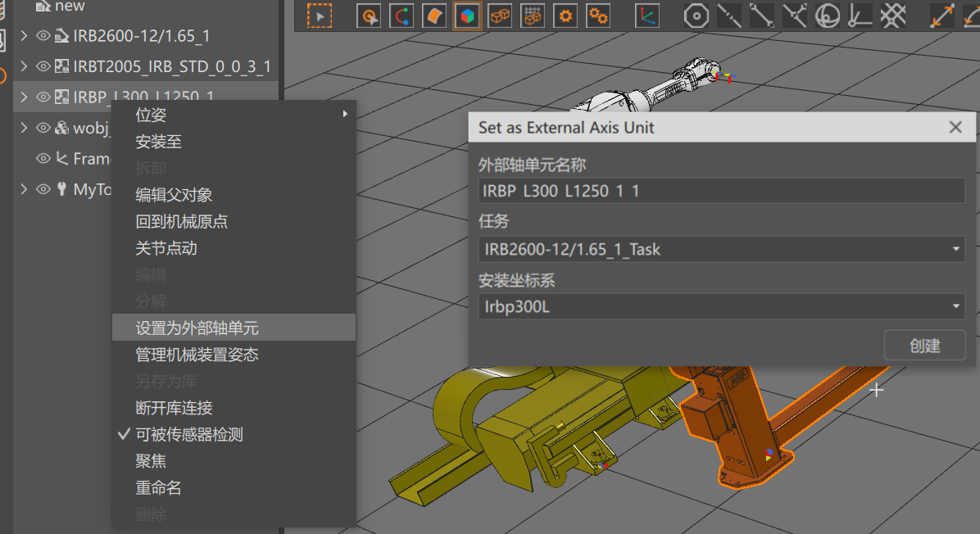Screen dimensions: 980x534
Task: Toggle the snap end branching-lines icon
Action: coord(794,16)
